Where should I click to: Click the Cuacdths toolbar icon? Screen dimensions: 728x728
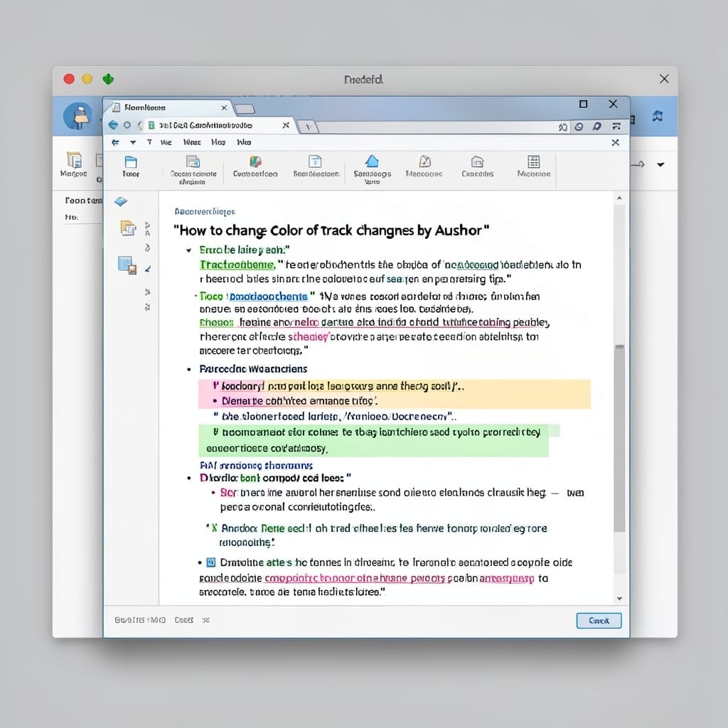tap(477, 166)
